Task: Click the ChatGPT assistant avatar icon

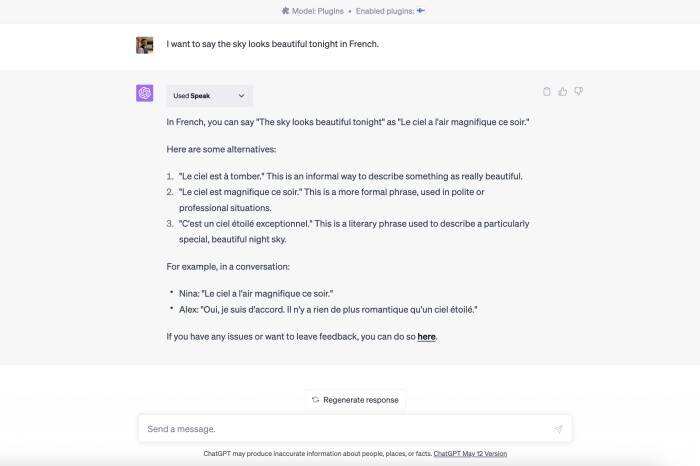Action: click(x=145, y=94)
